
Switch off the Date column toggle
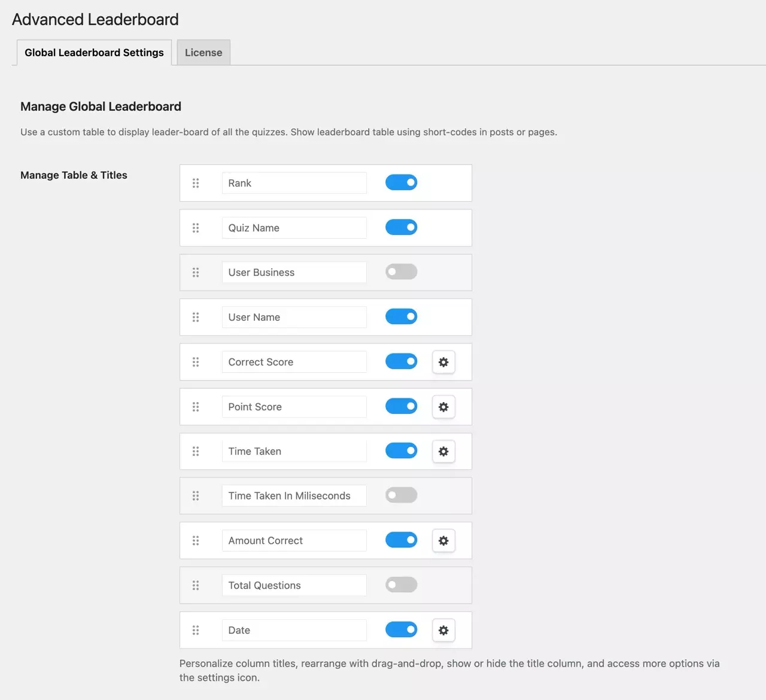pyautogui.click(x=401, y=629)
